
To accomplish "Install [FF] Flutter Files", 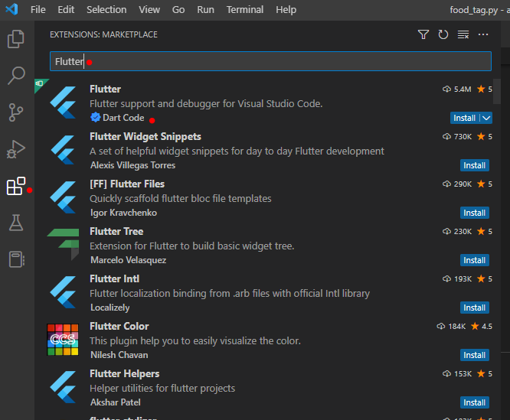I will [475, 213].
